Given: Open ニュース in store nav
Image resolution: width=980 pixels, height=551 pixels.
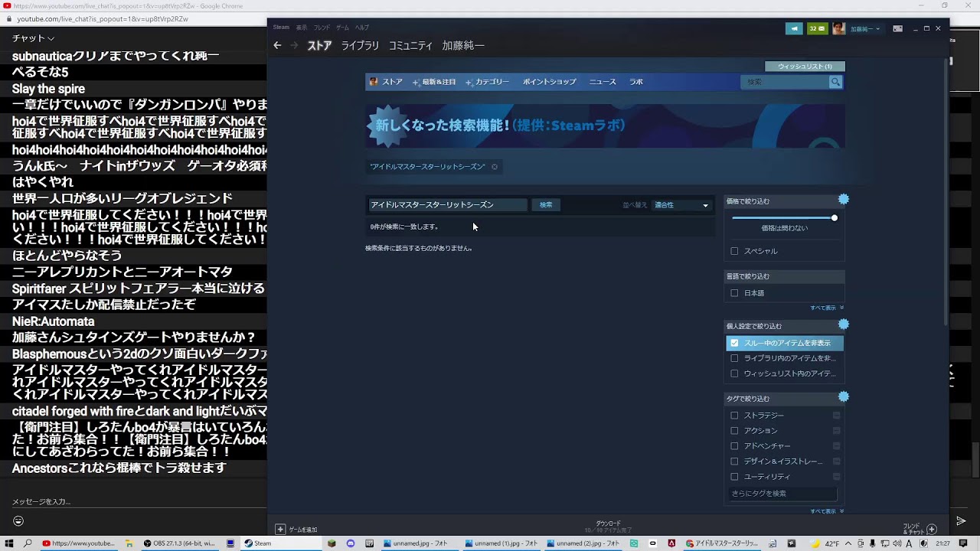Looking at the screenshot, I should tap(603, 82).
